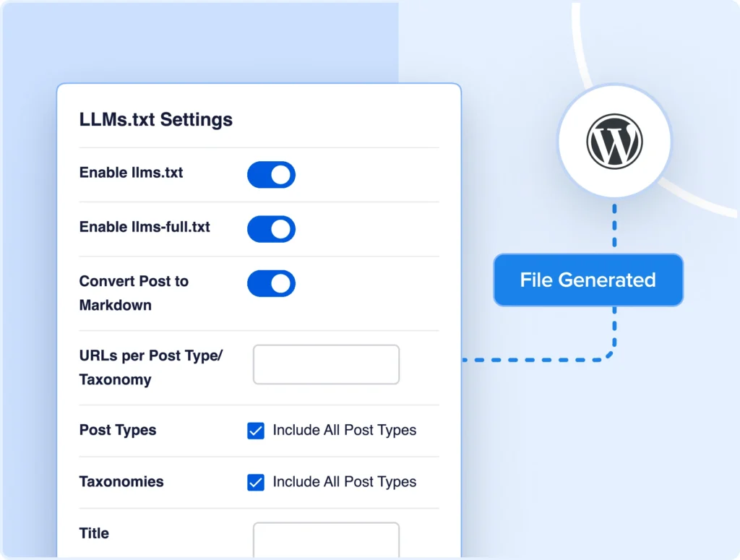The width and height of the screenshot is (740, 560).
Task: Turn off the Enable llms-full.txt switch
Action: click(x=271, y=228)
